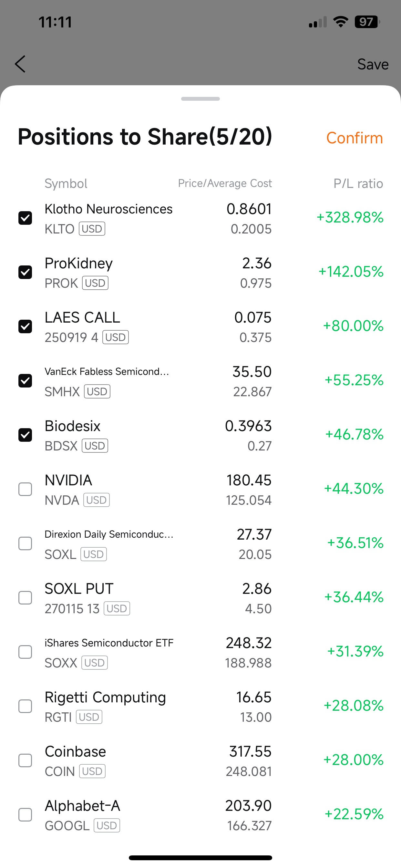Check the NVIDIA NVDA checkbox

tap(25, 489)
